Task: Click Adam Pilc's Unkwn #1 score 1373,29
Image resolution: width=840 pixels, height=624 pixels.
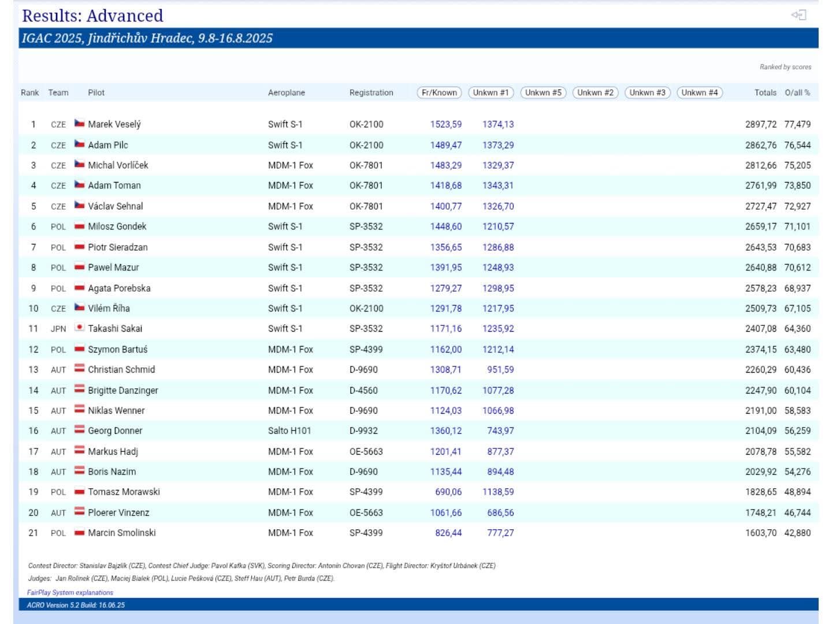Action: 497,145
